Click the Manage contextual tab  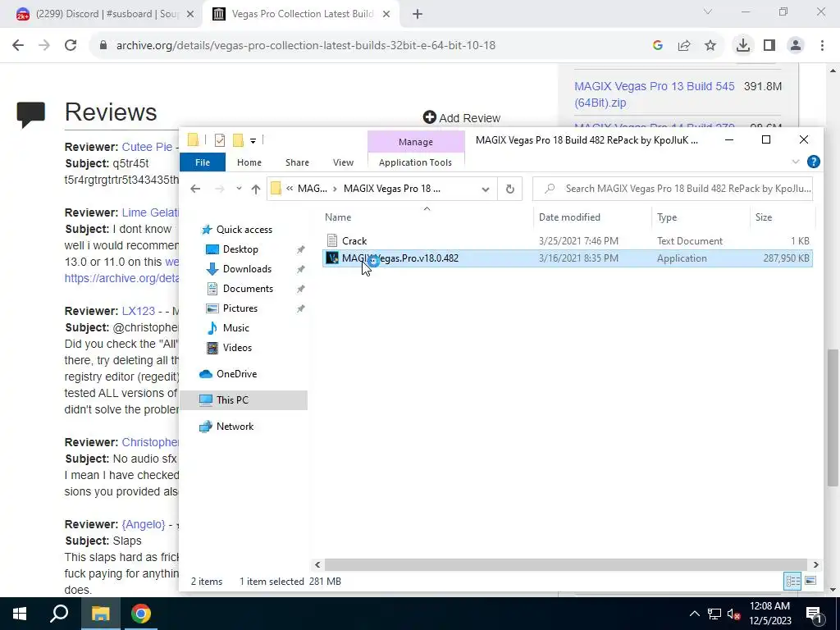click(416, 142)
